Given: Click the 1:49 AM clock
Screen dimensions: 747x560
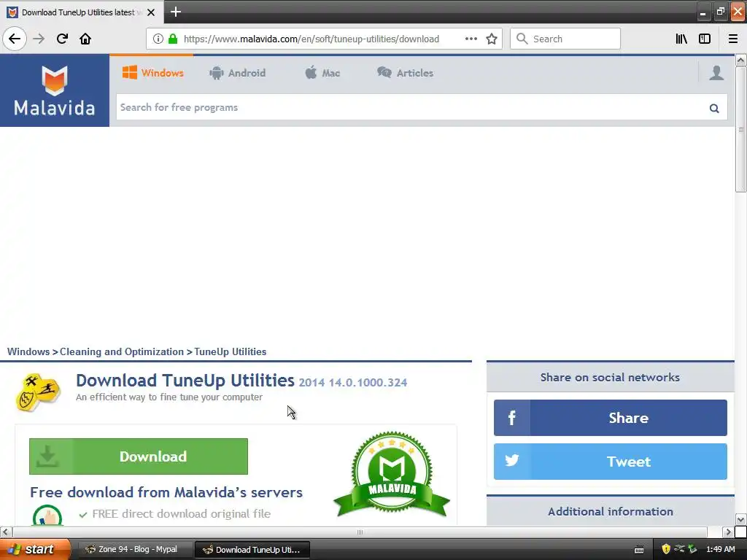Looking at the screenshot, I should (720, 549).
